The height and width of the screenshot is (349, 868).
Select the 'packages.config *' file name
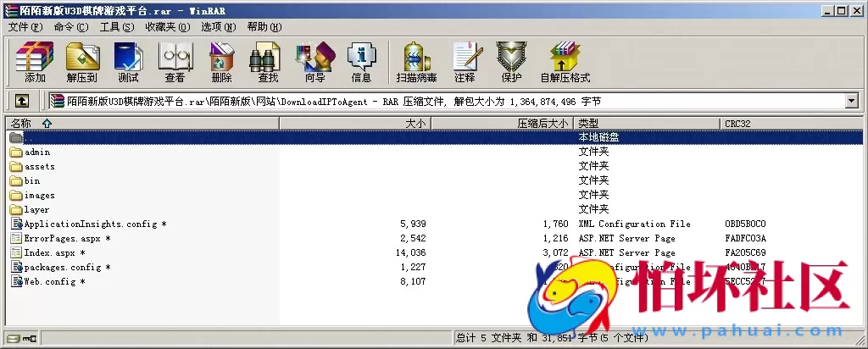click(x=68, y=267)
